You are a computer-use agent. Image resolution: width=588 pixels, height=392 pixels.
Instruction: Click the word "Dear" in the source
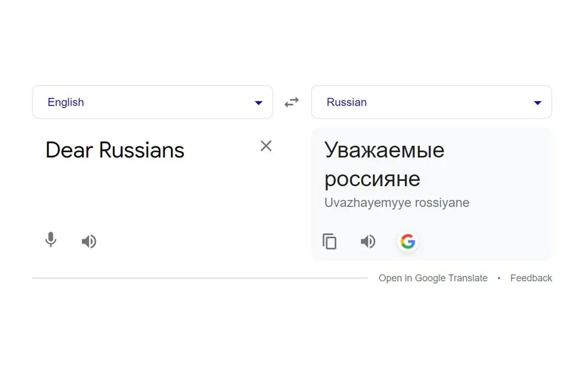click(x=70, y=150)
